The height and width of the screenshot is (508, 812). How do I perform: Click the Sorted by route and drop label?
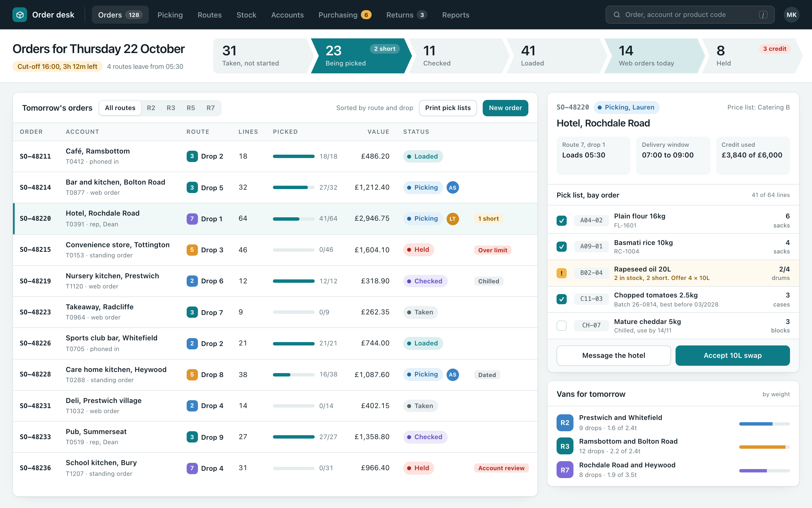[x=374, y=108]
